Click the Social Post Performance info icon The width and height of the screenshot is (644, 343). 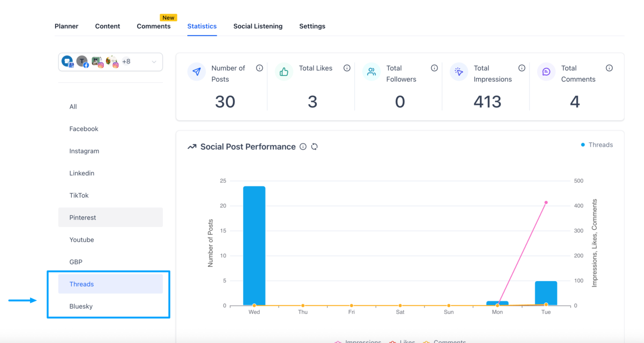click(x=303, y=147)
